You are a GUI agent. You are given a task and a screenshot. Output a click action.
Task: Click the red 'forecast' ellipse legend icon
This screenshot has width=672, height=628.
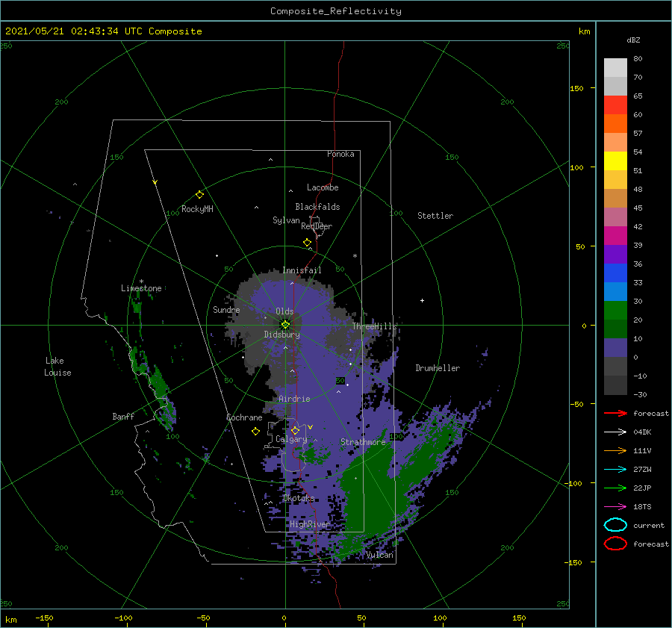point(615,544)
